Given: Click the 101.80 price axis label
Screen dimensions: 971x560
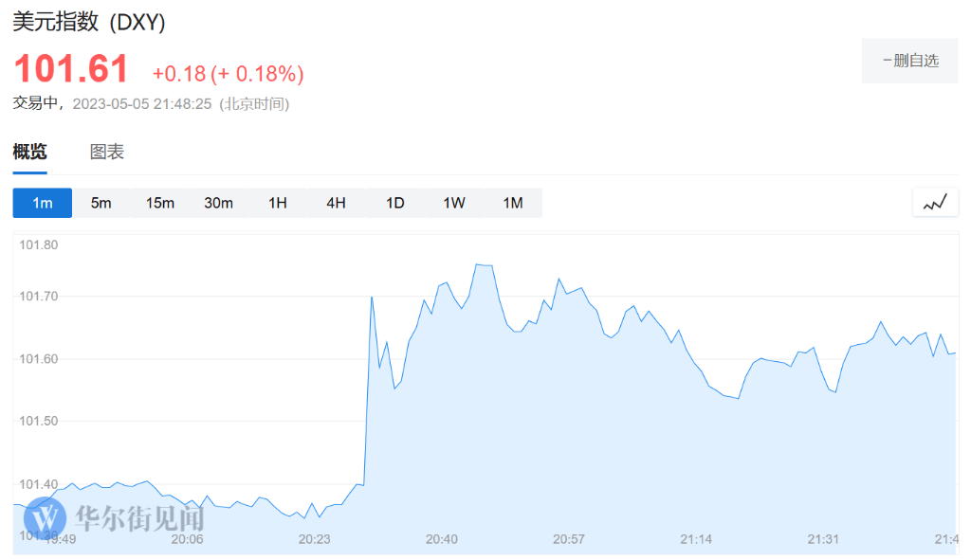Looking at the screenshot, I should click(x=38, y=244).
